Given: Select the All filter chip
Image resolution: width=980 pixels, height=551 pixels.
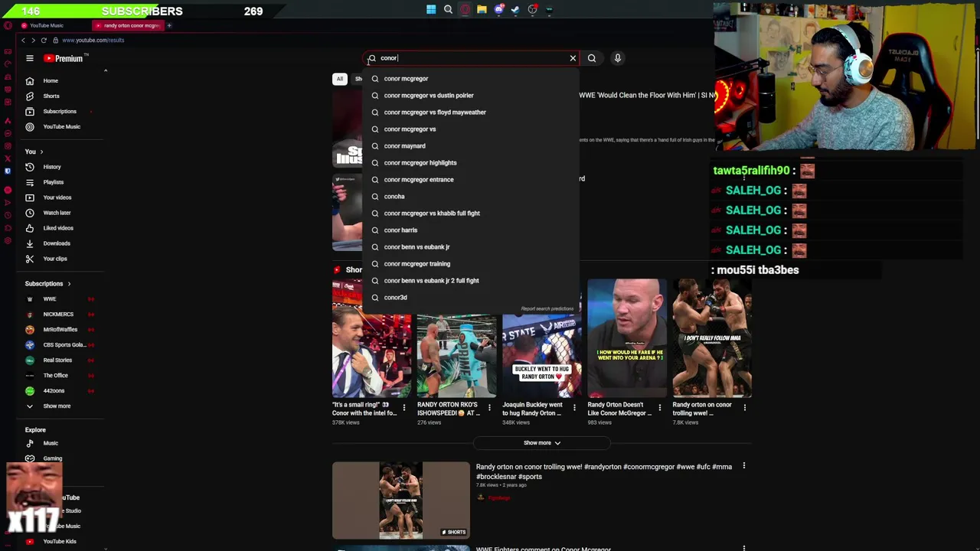Looking at the screenshot, I should tap(340, 79).
